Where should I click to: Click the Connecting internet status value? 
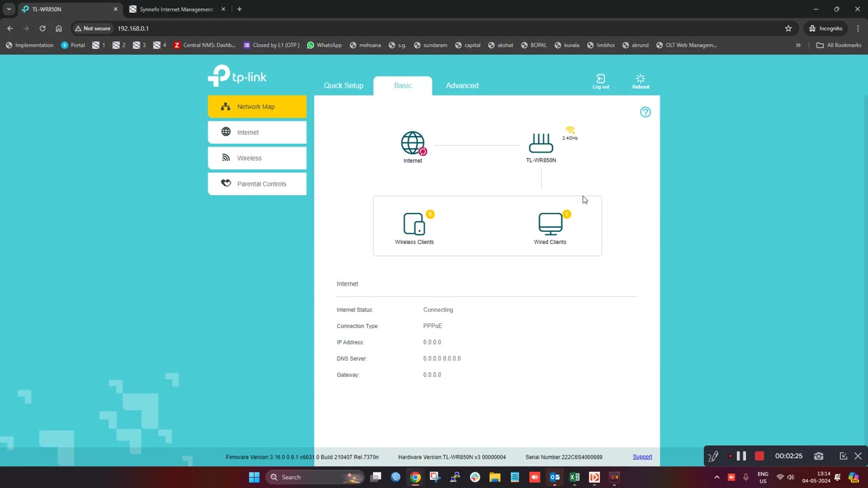(x=438, y=310)
